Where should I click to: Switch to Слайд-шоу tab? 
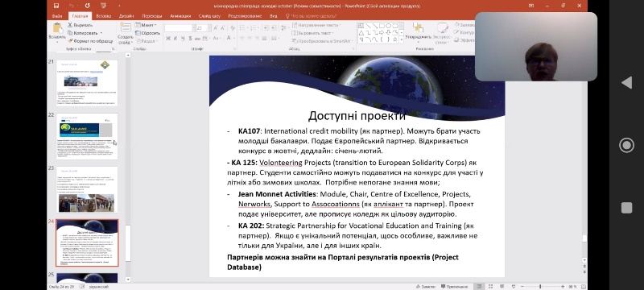click(209, 16)
